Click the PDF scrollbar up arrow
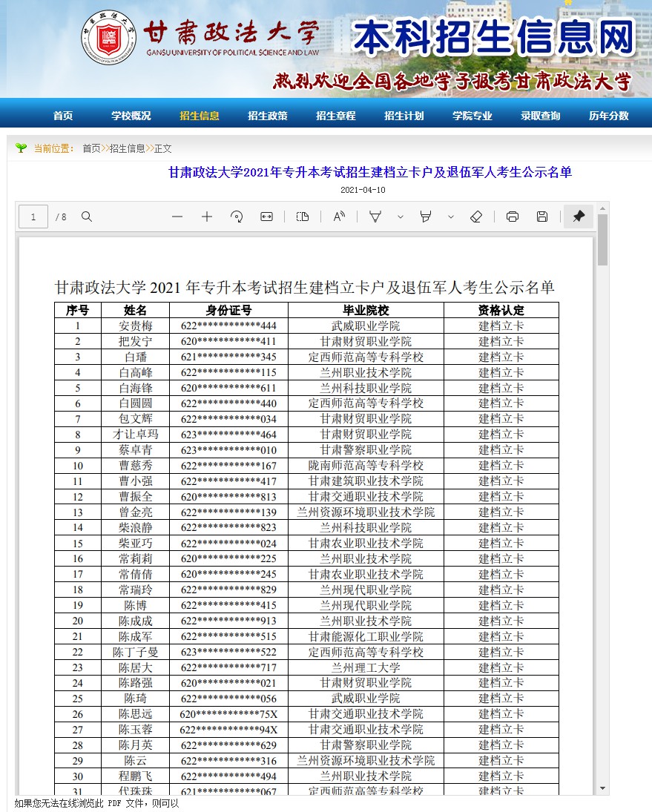The width and height of the screenshot is (652, 812). 602,208
